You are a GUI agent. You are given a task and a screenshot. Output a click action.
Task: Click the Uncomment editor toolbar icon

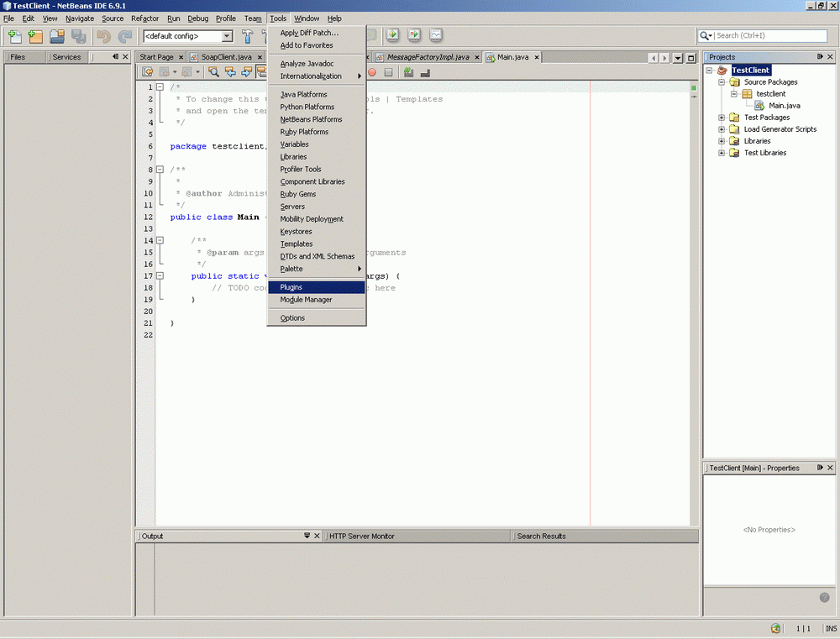(x=425, y=72)
